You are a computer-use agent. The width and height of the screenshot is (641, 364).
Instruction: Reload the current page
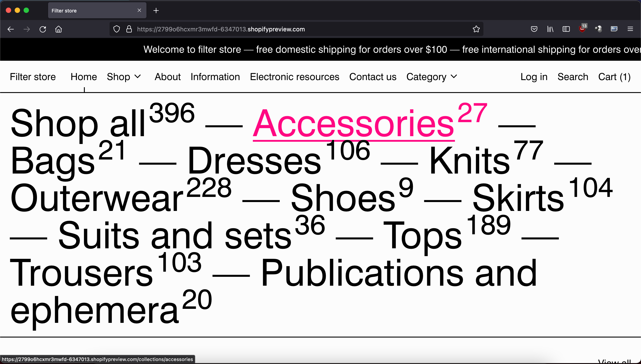pos(43,29)
